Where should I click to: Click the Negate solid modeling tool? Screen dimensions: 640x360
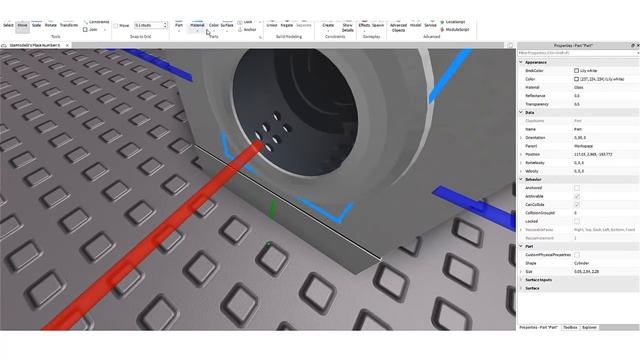click(287, 25)
